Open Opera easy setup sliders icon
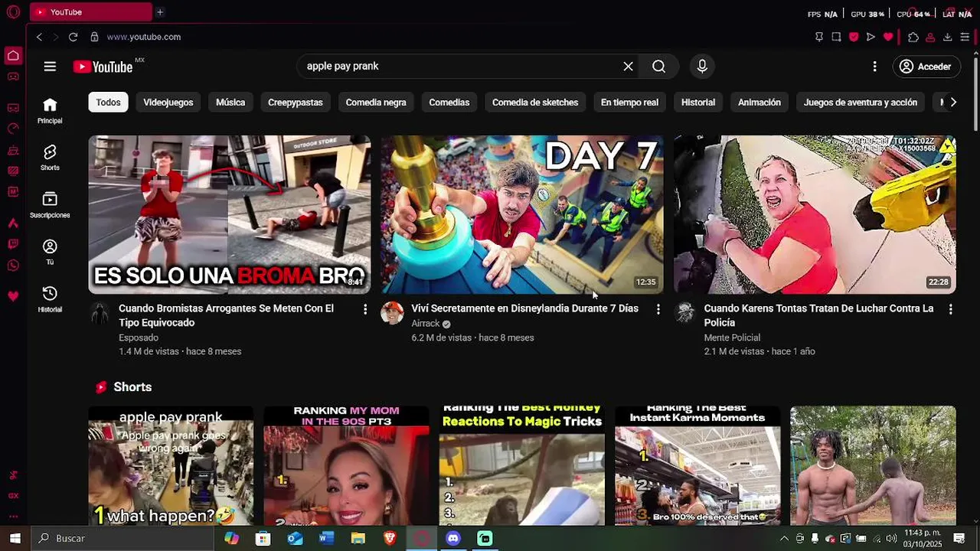This screenshot has width=980, height=551. tap(965, 37)
